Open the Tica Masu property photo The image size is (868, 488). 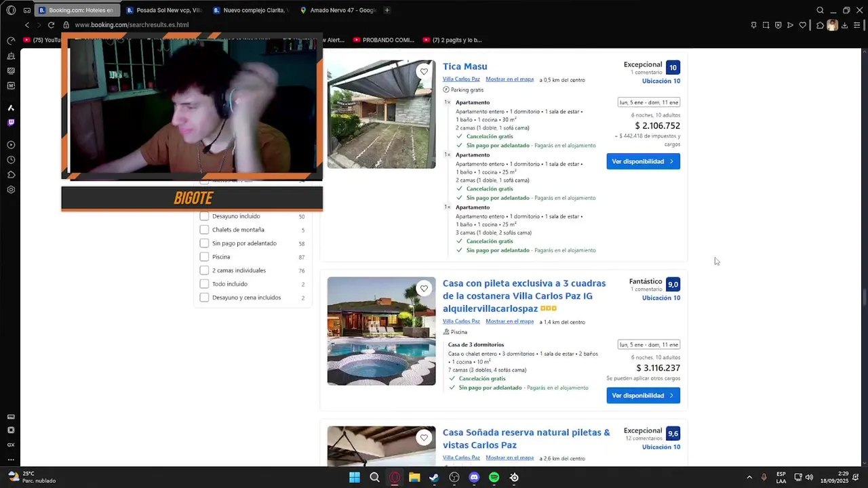tap(381, 114)
